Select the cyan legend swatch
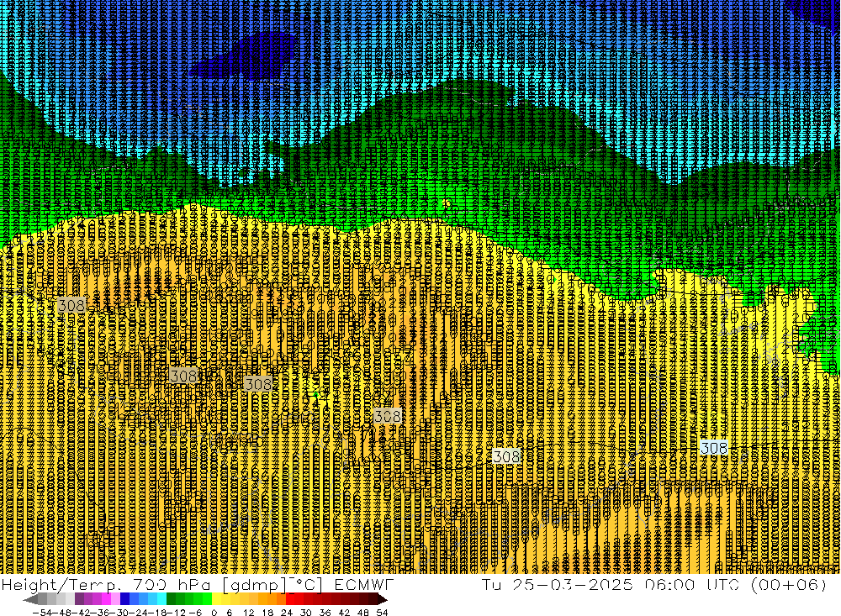Viewport: 841px width, 616px height. click(x=161, y=599)
